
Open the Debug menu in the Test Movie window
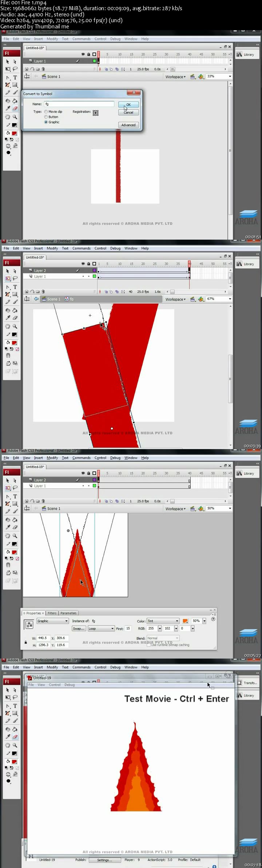tap(70, 685)
